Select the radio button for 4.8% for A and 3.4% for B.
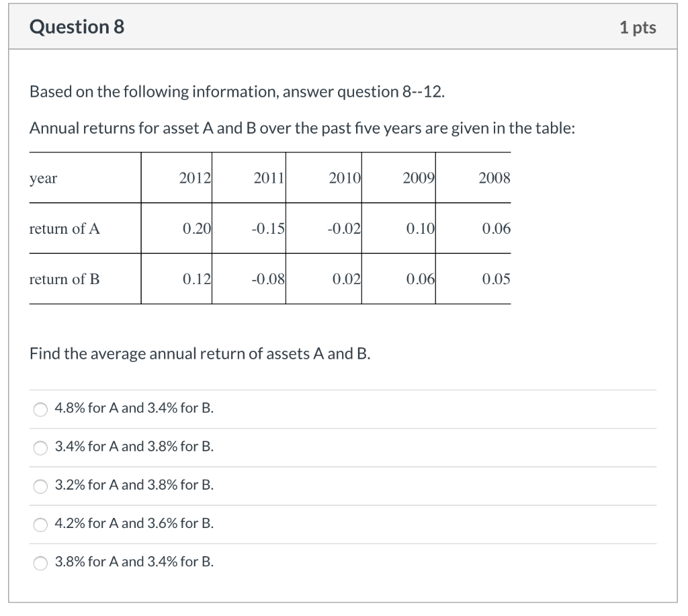 (x=40, y=409)
